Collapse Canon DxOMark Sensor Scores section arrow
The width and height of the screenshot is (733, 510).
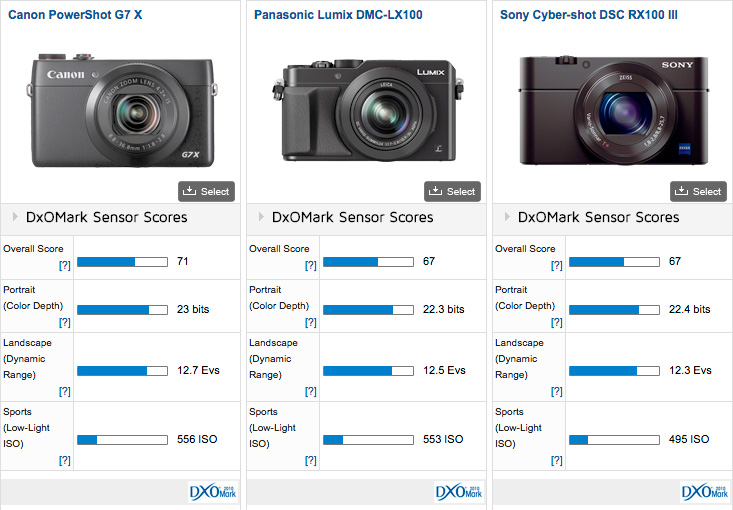(15, 217)
